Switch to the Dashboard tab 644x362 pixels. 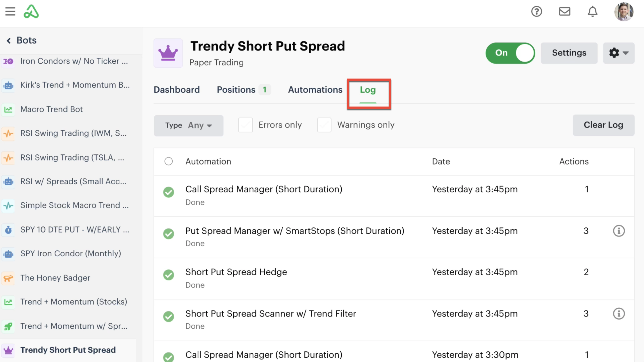click(x=177, y=90)
